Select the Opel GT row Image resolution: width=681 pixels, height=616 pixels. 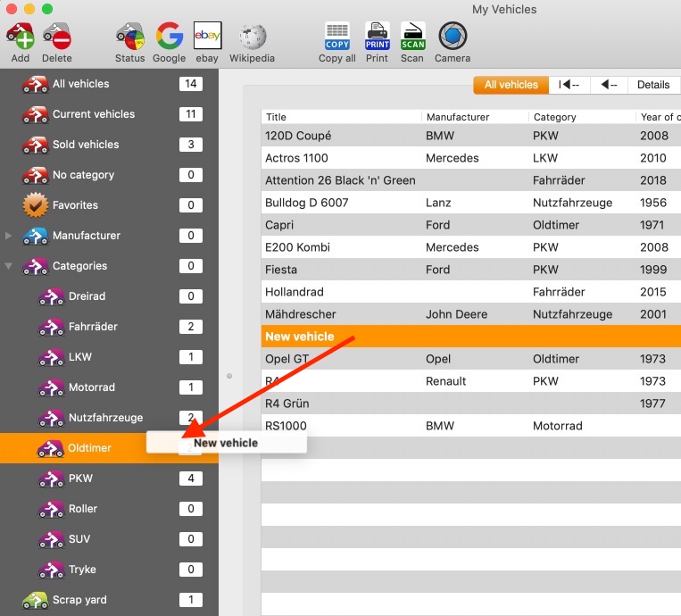(x=471, y=359)
